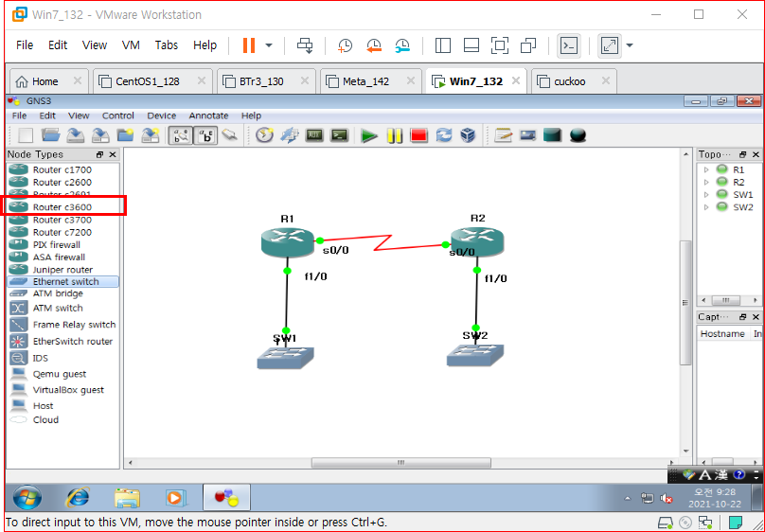The image size is (765, 532).
Task: Select the R2 router on the canvas
Action: point(477,241)
